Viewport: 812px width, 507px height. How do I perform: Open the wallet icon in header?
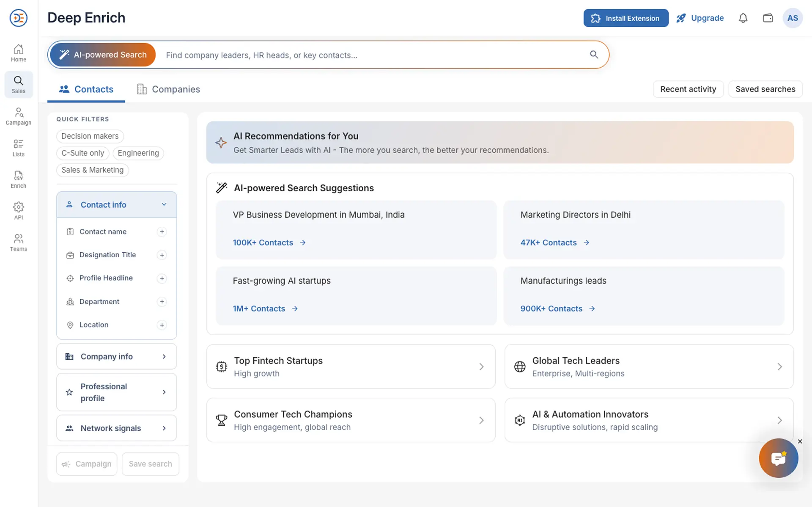pos(768,18)
